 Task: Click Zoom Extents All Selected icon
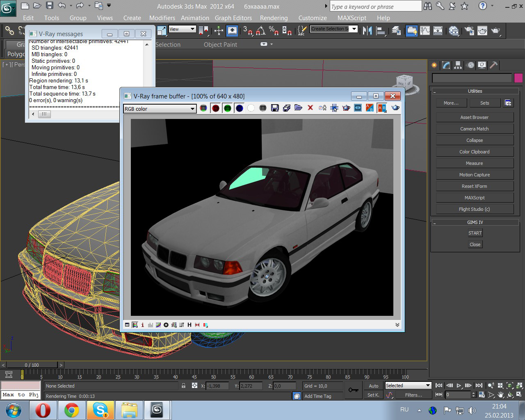pos(519,386)
